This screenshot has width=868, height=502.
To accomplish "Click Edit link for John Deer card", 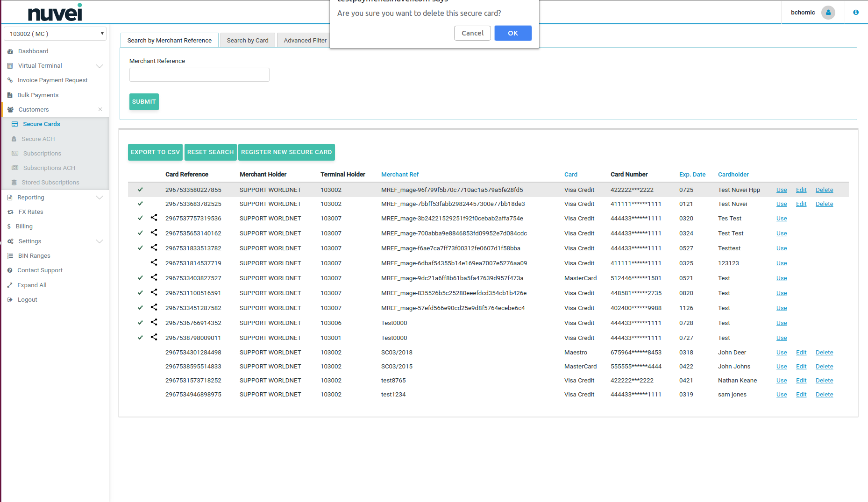I will pyautogui.click(x=801, y=353).
